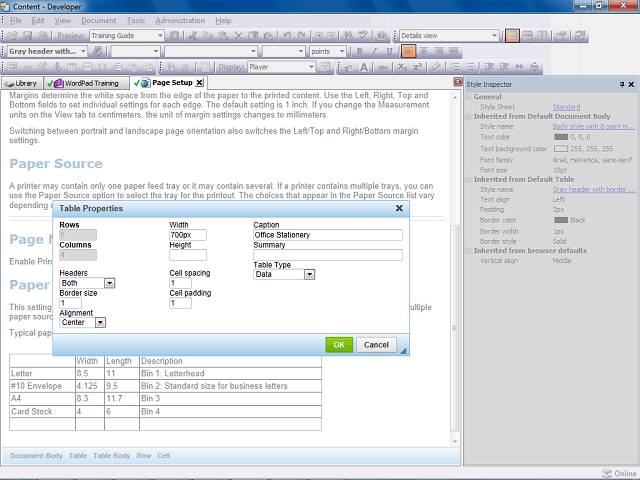Collapse the General section in Style Inspector
The width and height of the screenshot is (640, 480).
coord(469,97)
